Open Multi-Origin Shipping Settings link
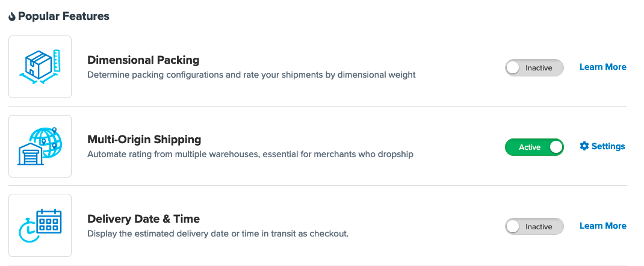This screenshot has width=644, height=266. (x=608, y=146)
